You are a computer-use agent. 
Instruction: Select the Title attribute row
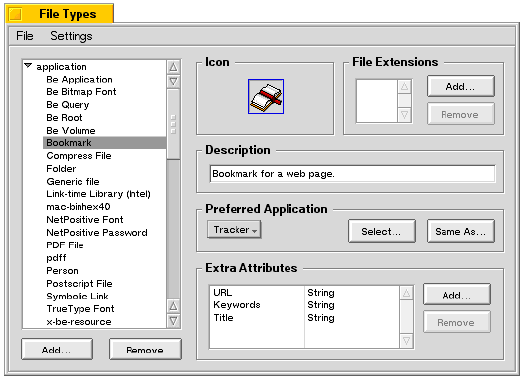[x=304, y=318]
